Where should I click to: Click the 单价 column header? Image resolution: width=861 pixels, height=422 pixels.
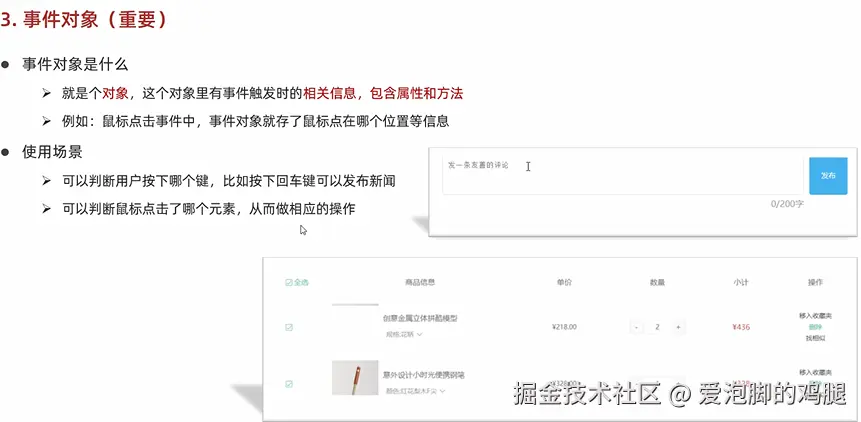click(x=564, y=283)
